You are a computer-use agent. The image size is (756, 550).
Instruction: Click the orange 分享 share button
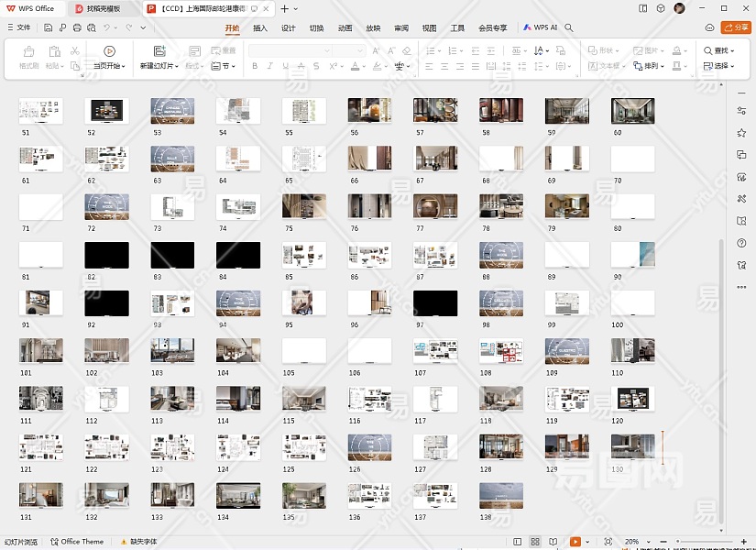click(x=736, y=28)
